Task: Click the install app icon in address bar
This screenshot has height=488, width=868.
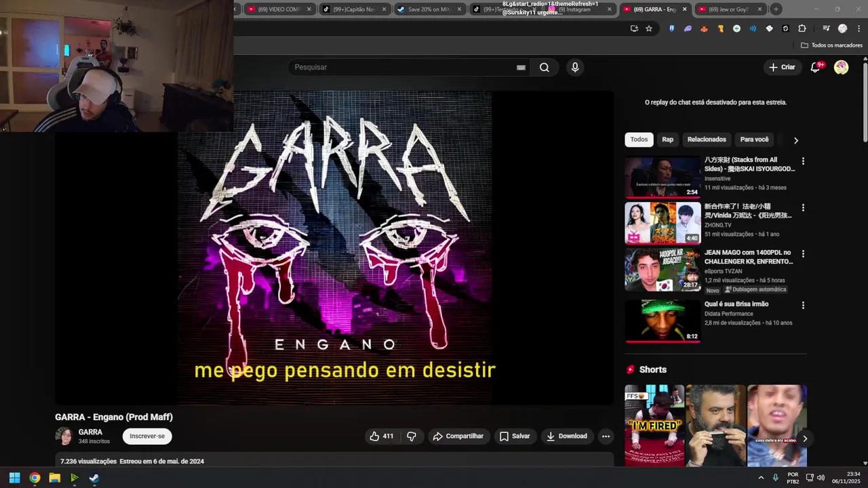Action: [x=634, y=28]
